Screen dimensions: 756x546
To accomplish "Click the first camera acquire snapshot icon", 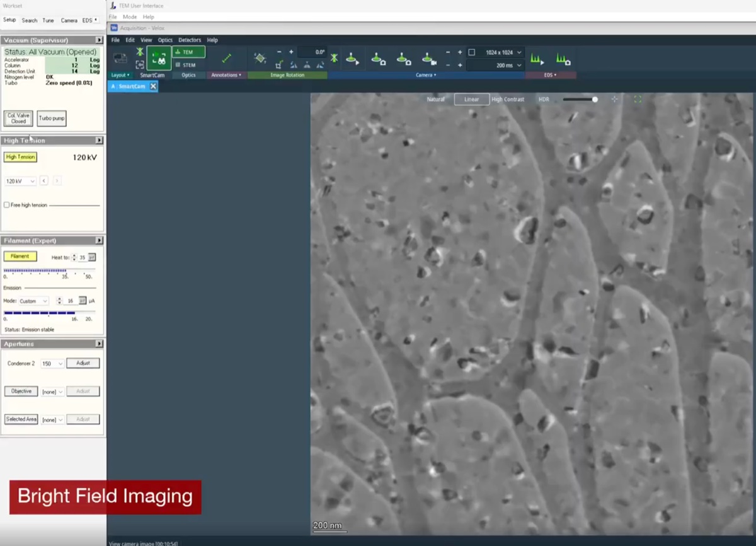I will pyautogui.click(x=378, y=59).
